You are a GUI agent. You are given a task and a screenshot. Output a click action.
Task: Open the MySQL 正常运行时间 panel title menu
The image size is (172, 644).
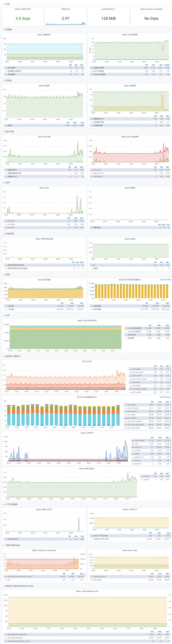point(23,9)
